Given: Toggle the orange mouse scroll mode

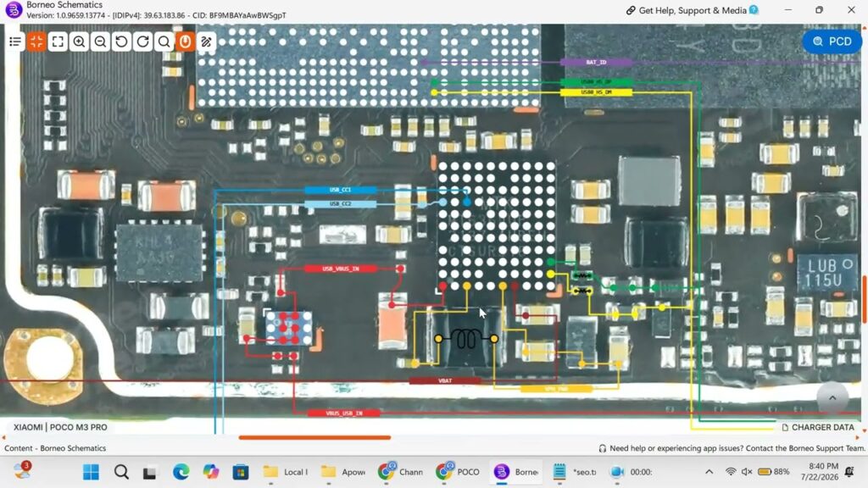Looking at the screenshot, I should pos(185,42).
